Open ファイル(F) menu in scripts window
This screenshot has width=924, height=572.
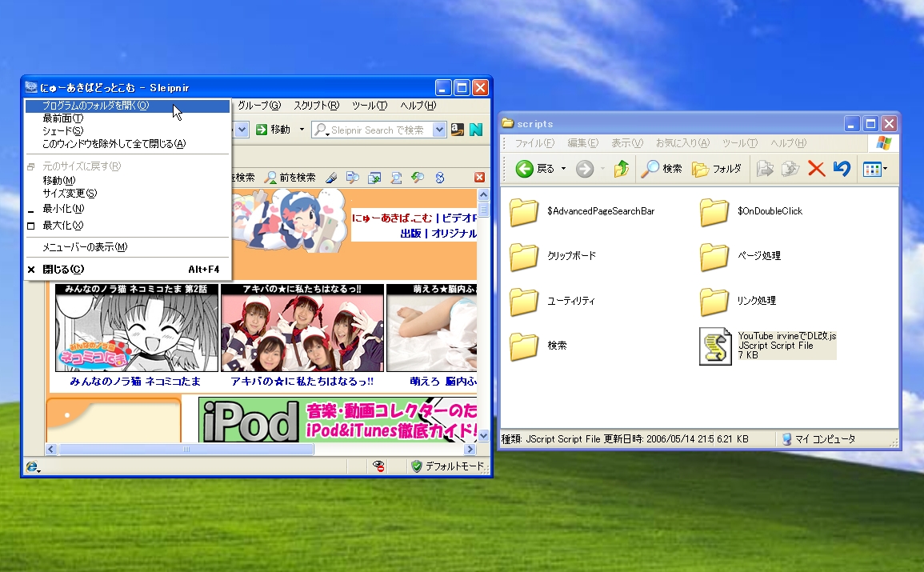pos(534,143)
